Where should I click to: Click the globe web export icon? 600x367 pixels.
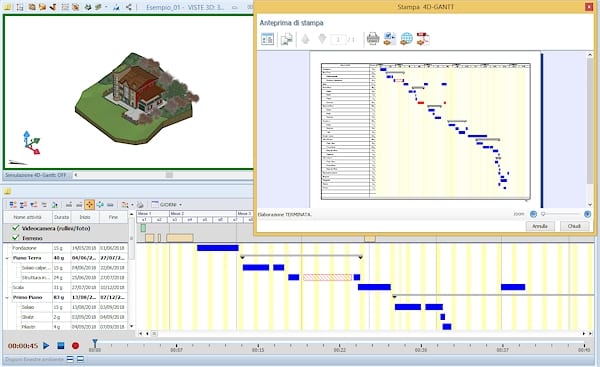tap(406, 39)
